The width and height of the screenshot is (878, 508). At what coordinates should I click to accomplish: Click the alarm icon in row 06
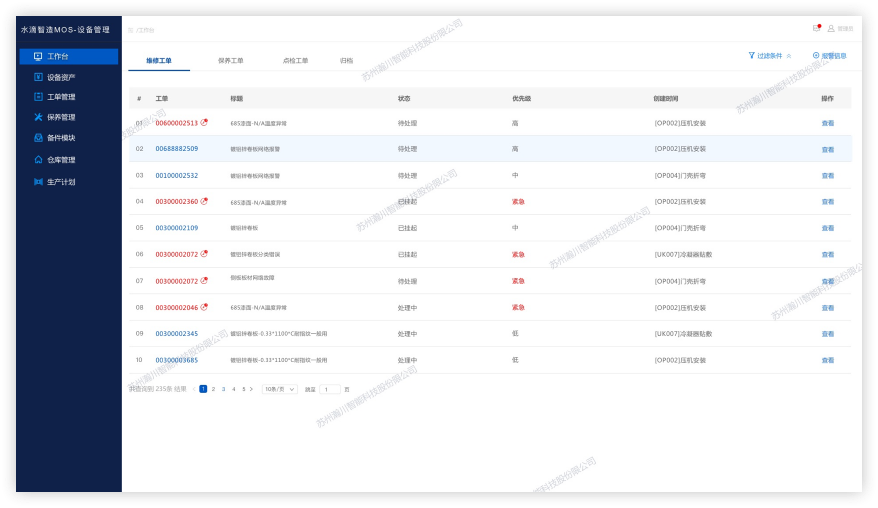[204, 254]
